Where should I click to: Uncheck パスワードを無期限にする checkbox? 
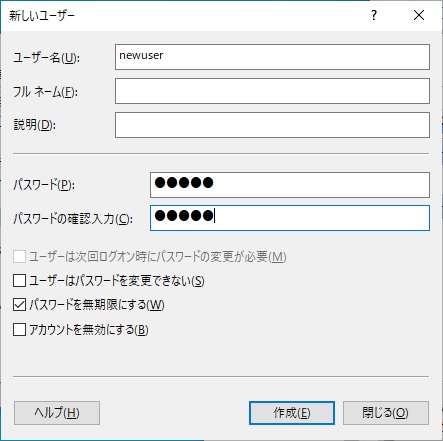(x=19, y=305)
